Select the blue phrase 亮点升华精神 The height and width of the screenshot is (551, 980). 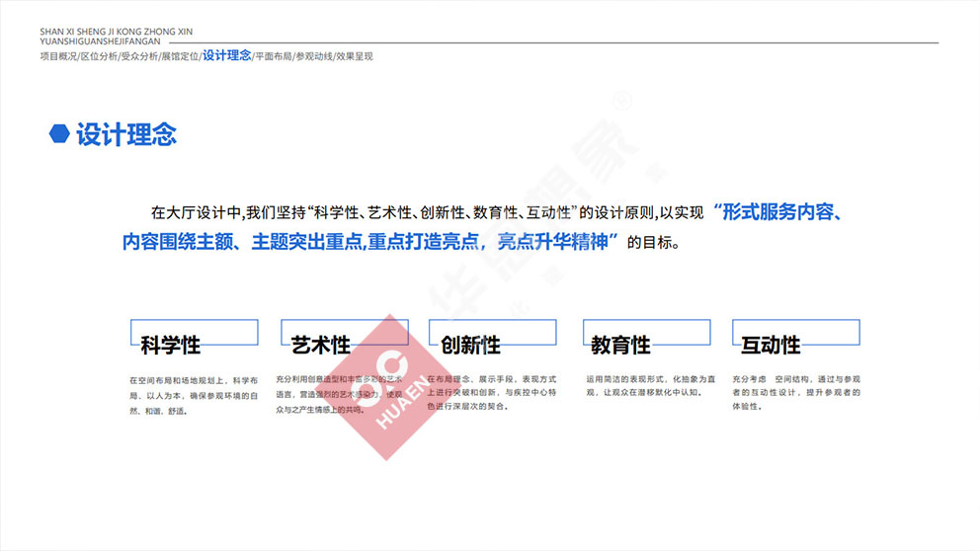point(558,242)
